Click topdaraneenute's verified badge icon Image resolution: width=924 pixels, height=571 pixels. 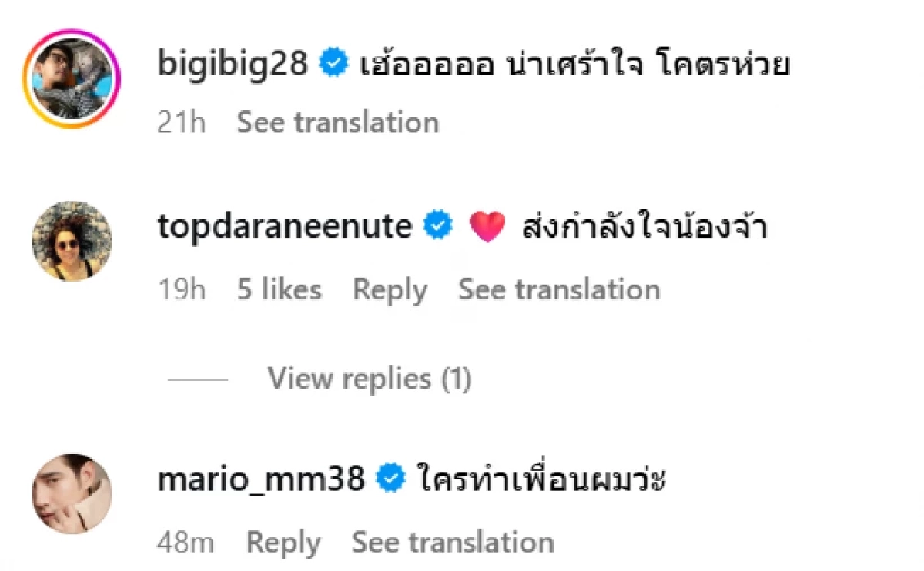[x=438, y=225]
